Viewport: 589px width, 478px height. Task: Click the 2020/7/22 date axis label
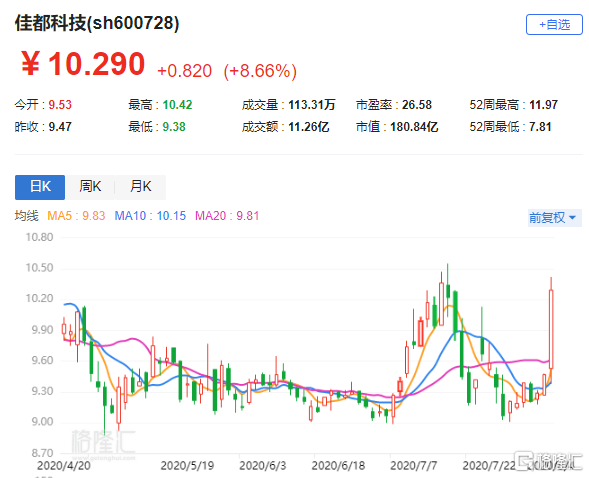coord(489,466)
